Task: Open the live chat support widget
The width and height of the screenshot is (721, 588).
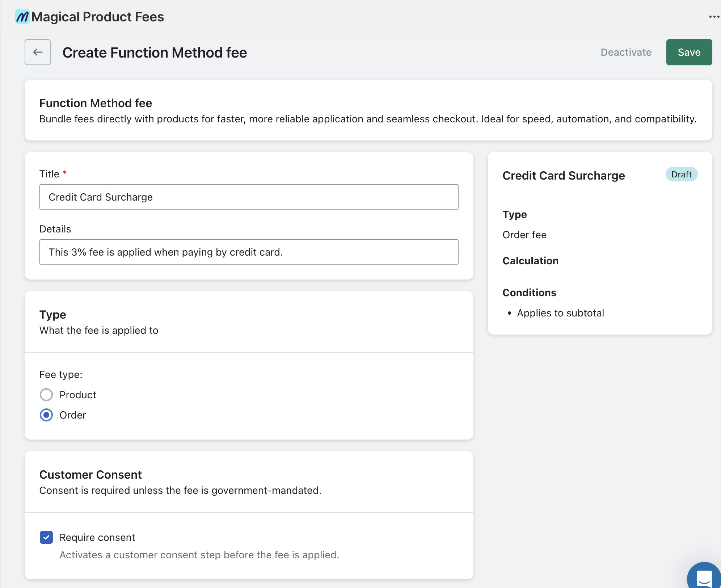Action: tap(703, 576)
